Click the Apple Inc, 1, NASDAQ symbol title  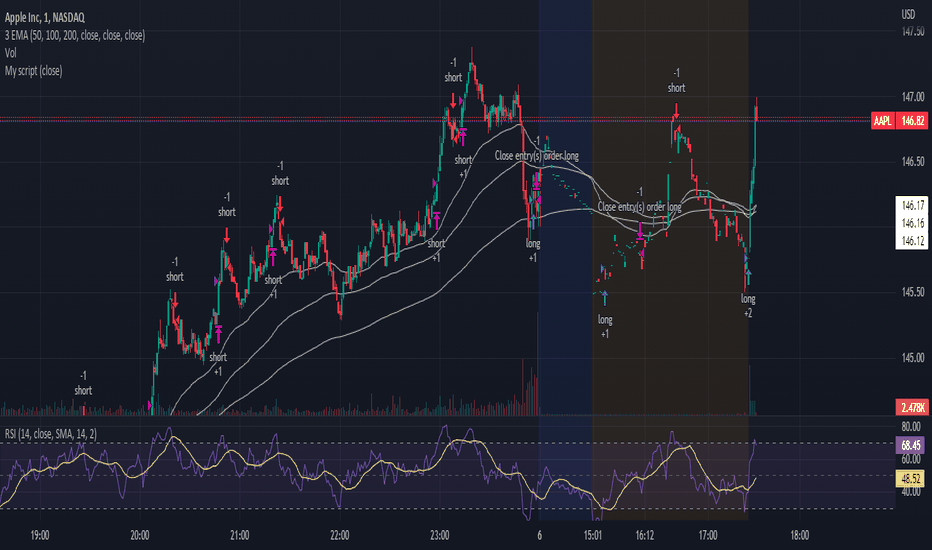[x=45, y=18]
